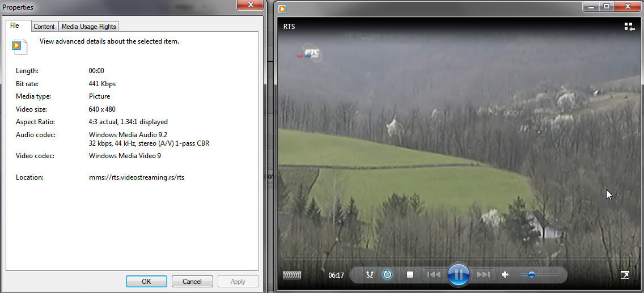
Task: Stop the RTS stream
Action: tap(410, 275)
